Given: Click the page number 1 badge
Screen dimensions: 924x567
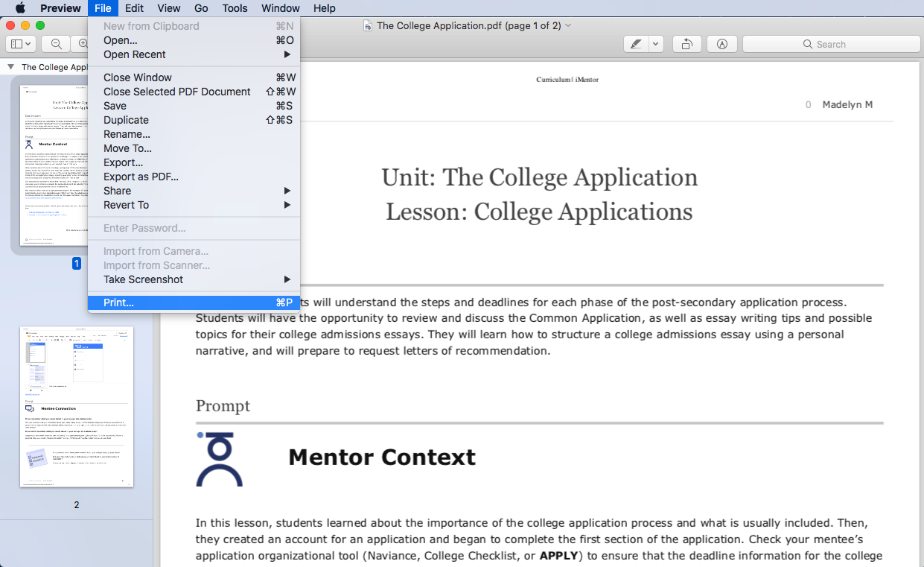Looking at the screenshot, I should click(x=76, y=263).
